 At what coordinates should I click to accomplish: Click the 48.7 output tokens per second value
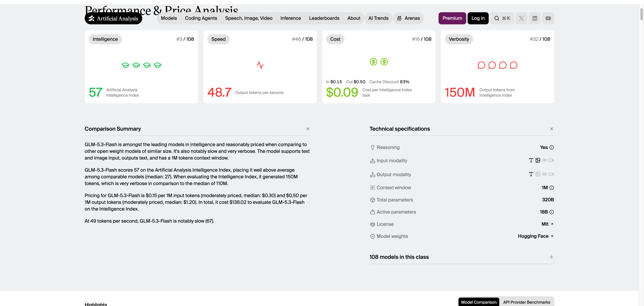click(220, 92)
